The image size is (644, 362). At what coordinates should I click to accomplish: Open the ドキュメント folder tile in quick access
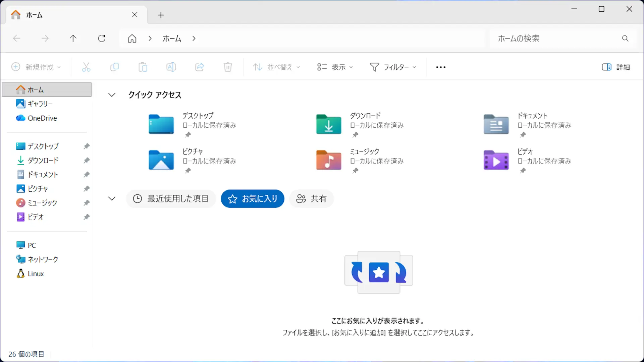pos(528,125)
